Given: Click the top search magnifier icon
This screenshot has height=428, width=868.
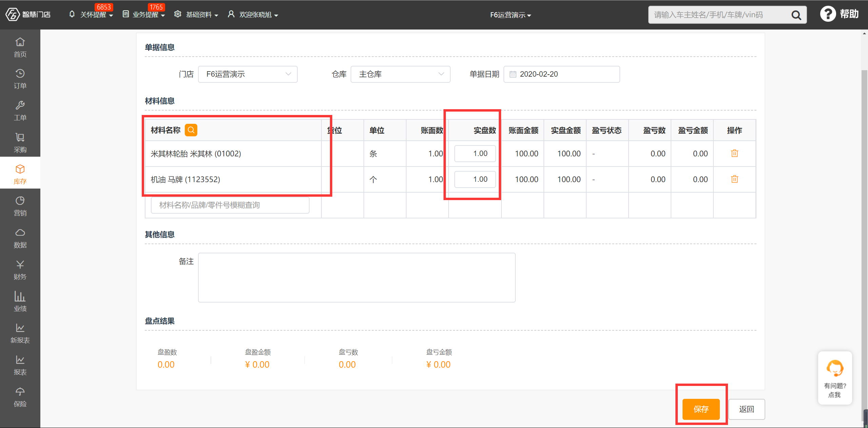Looking at the screenshot, I should 796,15.
